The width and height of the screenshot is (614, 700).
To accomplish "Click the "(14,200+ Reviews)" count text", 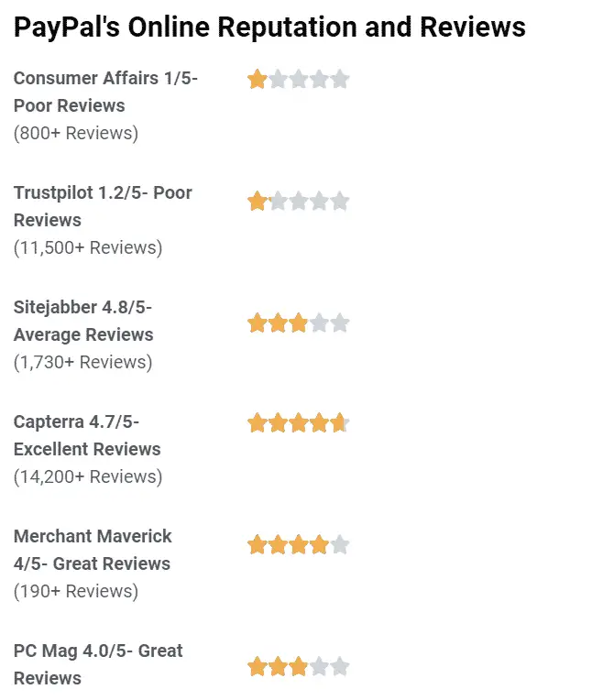I will coord(88,476).
